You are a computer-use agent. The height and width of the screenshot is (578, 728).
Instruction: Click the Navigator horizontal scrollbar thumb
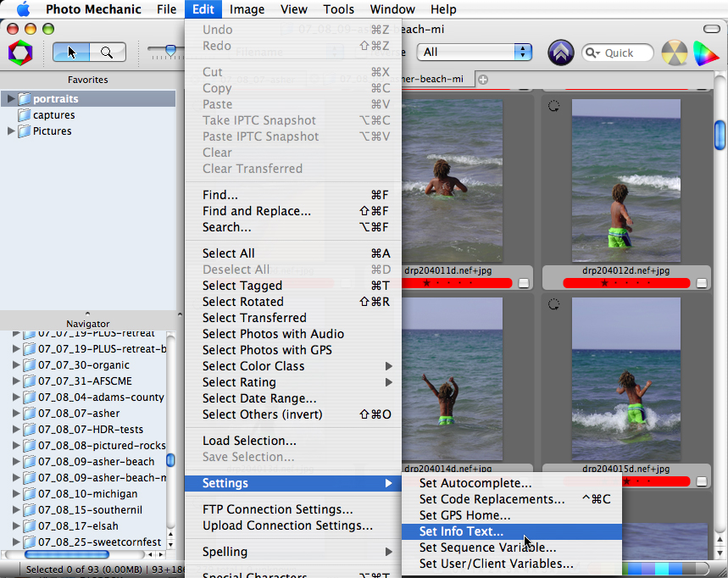point(67,555)
